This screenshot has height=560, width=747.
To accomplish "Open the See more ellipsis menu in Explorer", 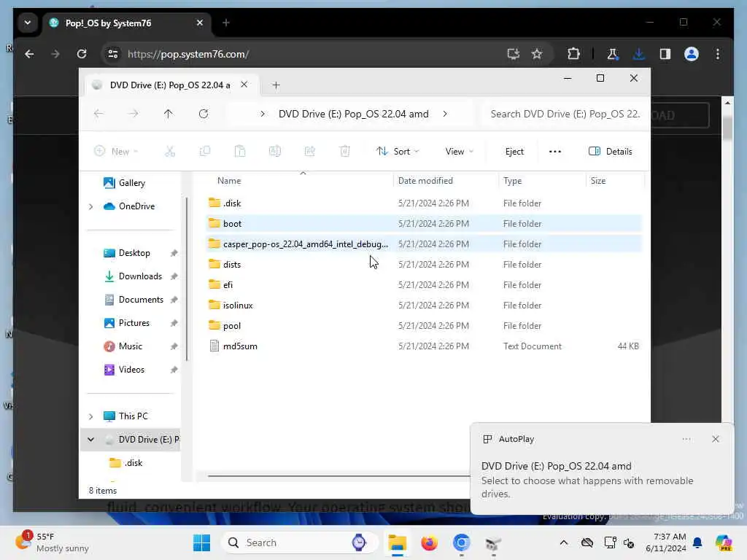I will (555, 152).
